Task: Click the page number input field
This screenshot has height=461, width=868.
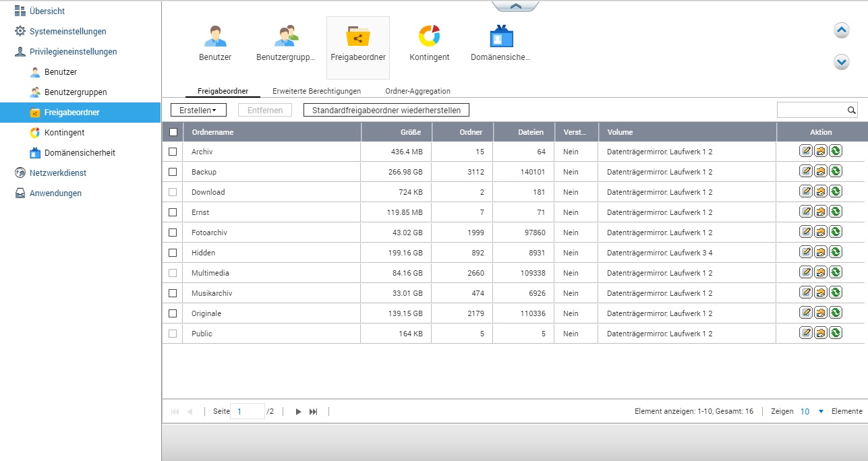Action: [247, 411]
